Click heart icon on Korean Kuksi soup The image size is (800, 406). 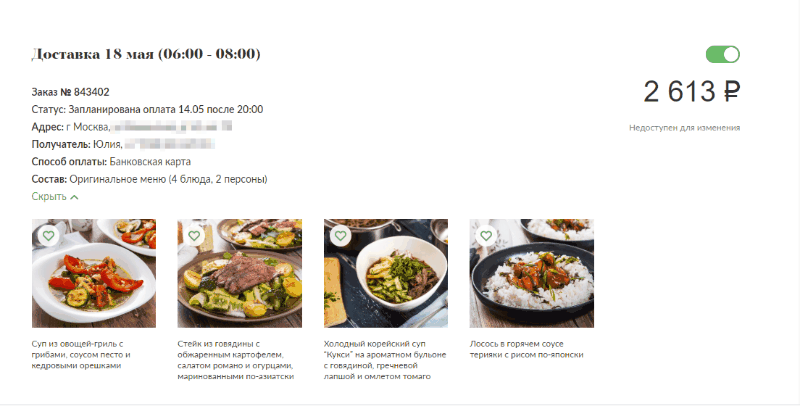[x=340, y=236]
